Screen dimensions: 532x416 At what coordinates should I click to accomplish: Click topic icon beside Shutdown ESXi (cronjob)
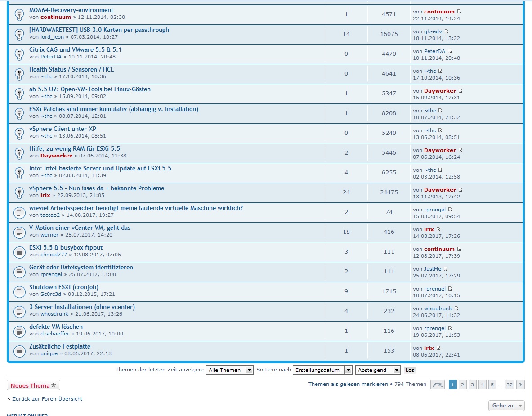(x=19, y=291)
